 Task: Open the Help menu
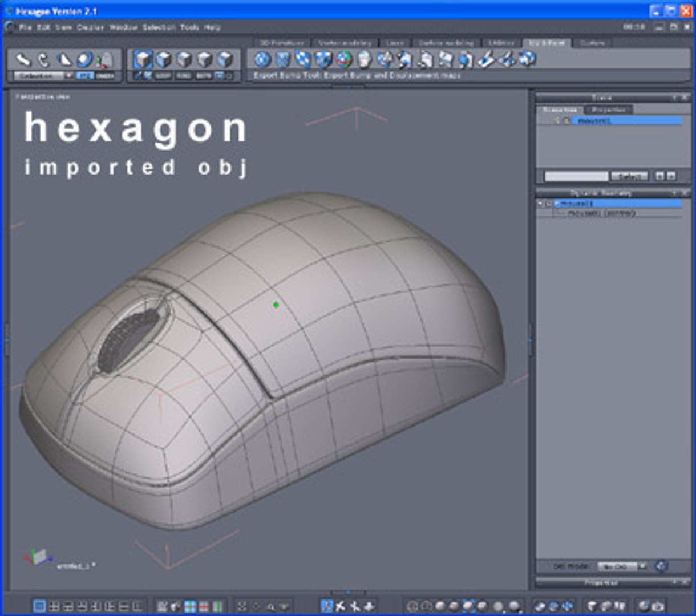click(212, 27)
